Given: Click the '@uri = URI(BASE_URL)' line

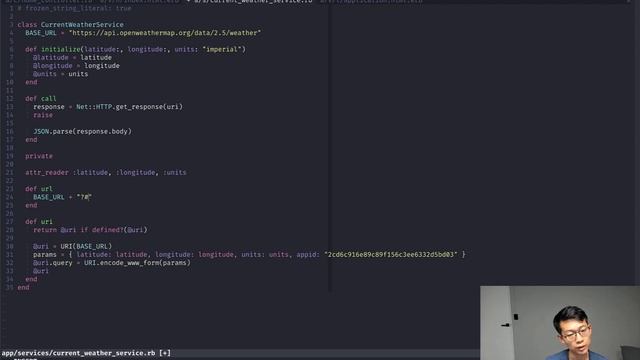Looking at the screenshot, I should click(x=72, y=246).
